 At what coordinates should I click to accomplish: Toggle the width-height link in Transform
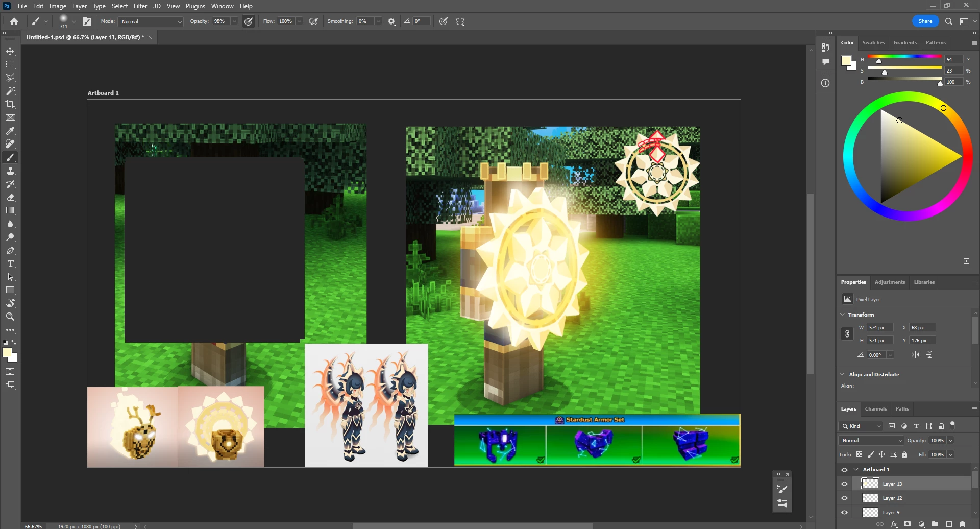(x=847, y=334)
